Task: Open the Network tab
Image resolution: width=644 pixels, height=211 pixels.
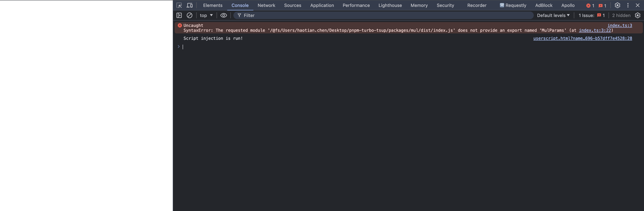Action: tap(266, 5)
